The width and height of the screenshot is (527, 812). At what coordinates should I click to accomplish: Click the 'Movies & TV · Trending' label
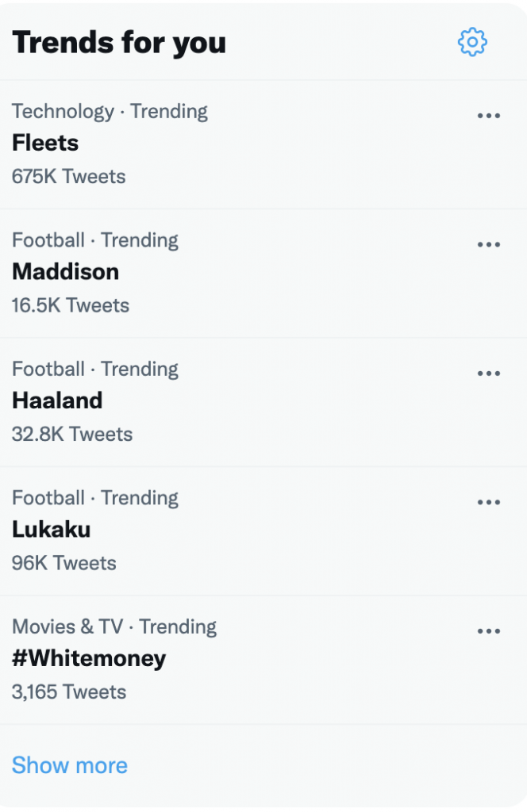point(114,627)
